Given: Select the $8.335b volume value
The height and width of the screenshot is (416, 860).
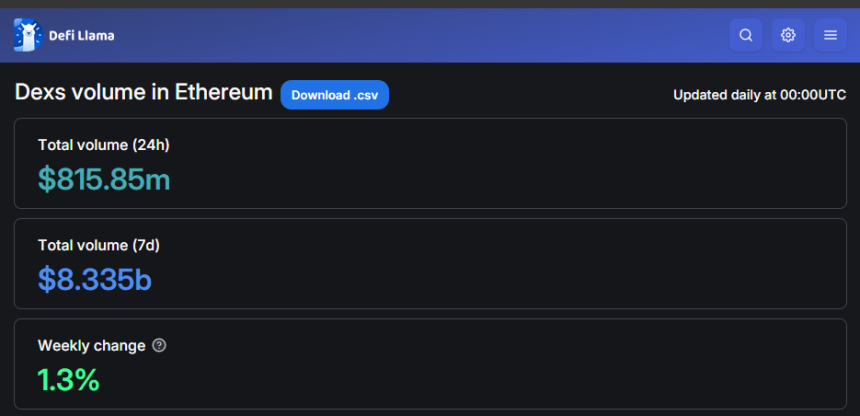Looking at the screenshot, I should tap(95, 279).
